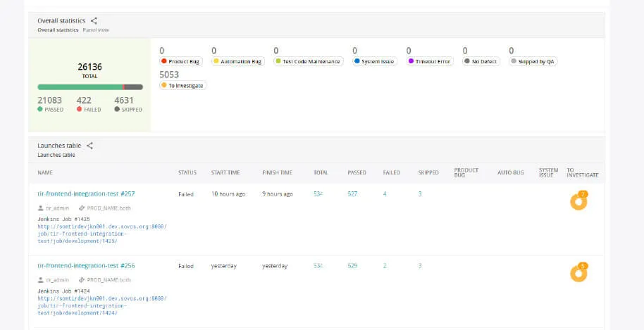
Task: Click share icon beside Overall statistics title
Action: point(94,21)
